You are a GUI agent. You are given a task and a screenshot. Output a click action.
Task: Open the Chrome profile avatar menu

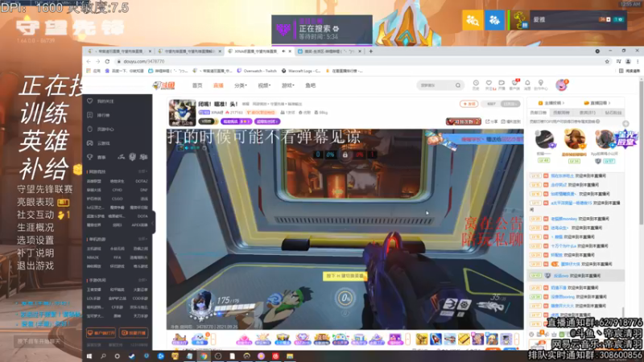click(628, 61)
